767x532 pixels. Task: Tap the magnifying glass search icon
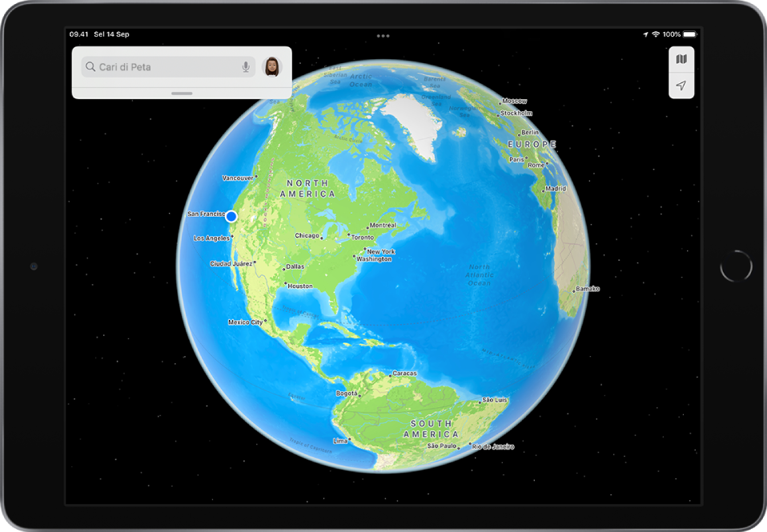pos(90,67)
